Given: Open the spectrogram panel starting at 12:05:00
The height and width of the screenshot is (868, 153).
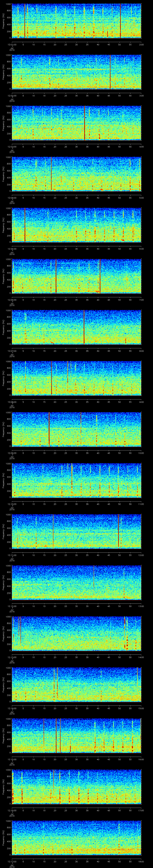Looking at the screenshot, I should click(x=77, y=225).
